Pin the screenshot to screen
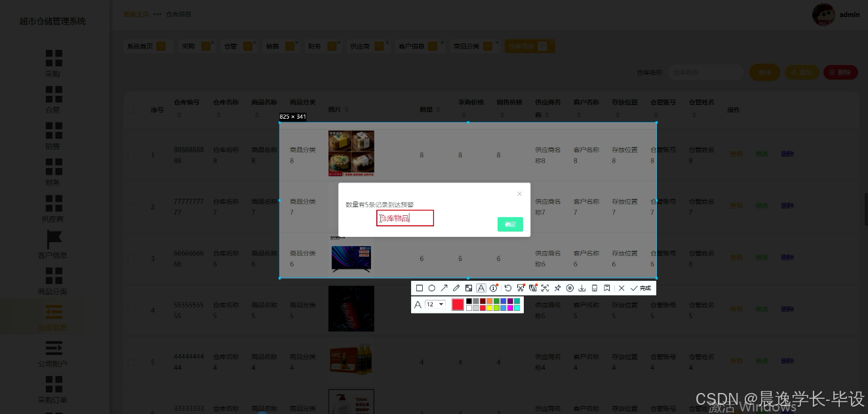 tap(557, 288)
